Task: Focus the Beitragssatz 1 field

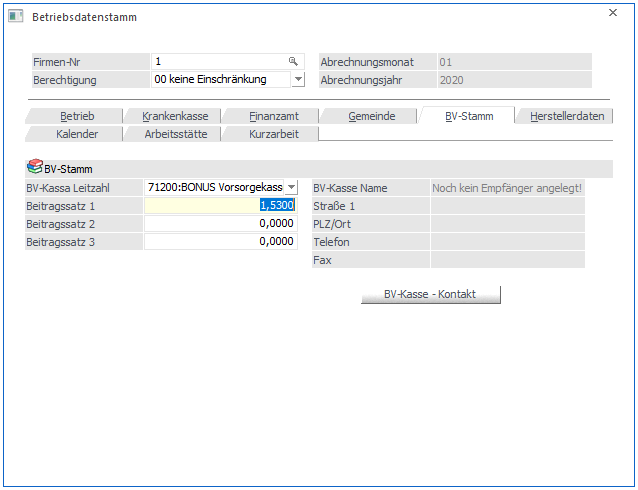Action: click(x=220, y=205)
